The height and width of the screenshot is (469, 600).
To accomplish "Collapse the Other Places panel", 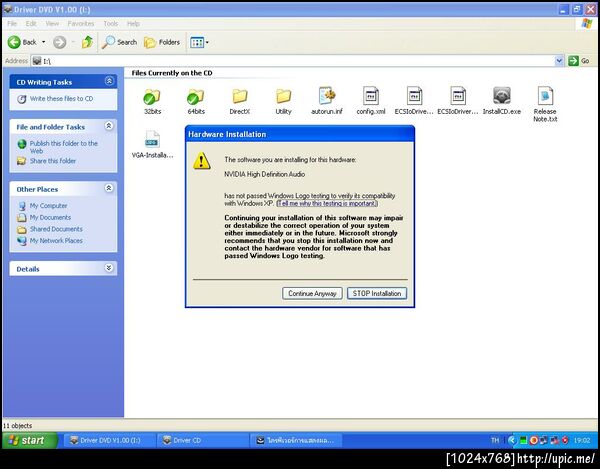I will point(109,188).
